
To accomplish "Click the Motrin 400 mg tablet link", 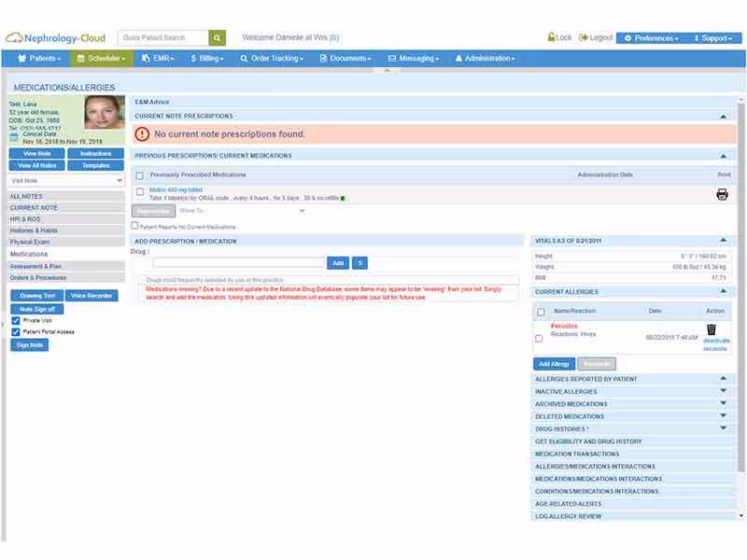I will [x=176, y=190].
